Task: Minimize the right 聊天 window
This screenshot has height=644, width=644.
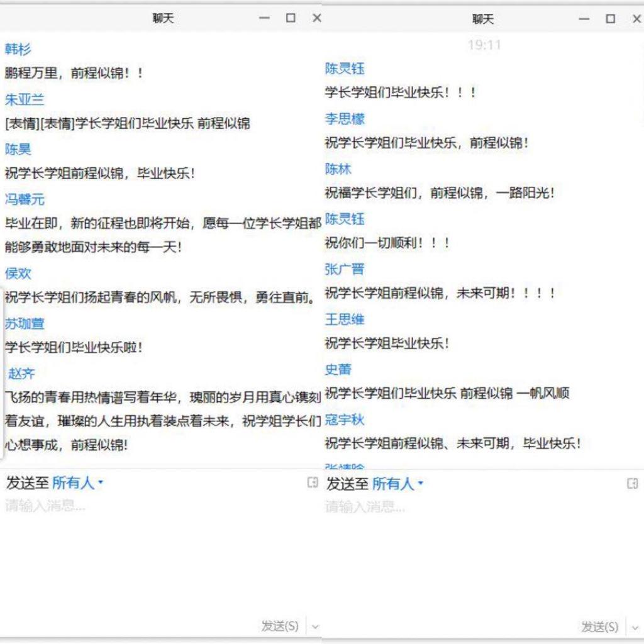Action: point(584,19)
